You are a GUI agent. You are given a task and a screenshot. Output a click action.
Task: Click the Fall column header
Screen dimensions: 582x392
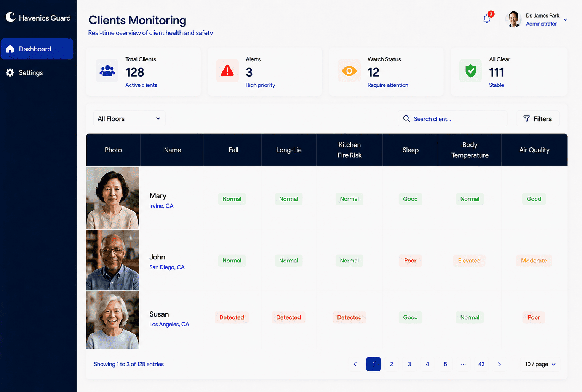pos(233,150)
